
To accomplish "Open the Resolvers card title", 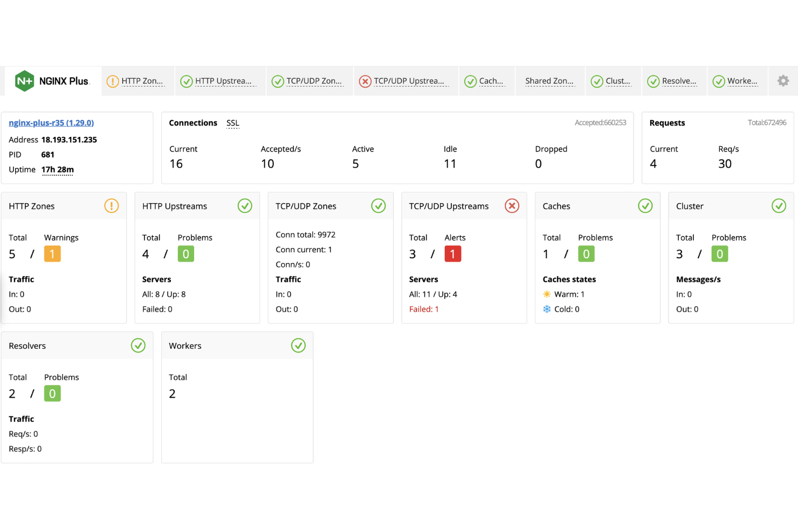I will click(27, 346).
